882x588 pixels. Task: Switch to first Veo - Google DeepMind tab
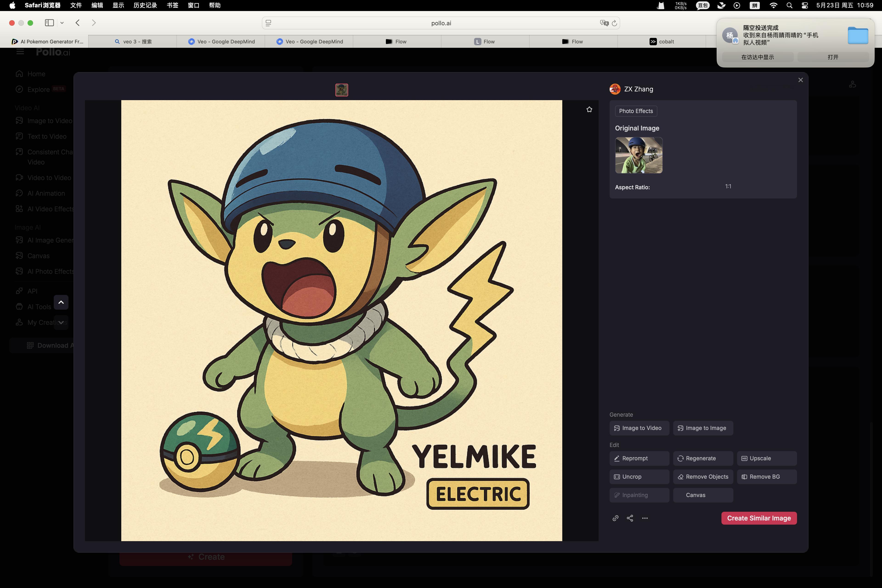221,41
